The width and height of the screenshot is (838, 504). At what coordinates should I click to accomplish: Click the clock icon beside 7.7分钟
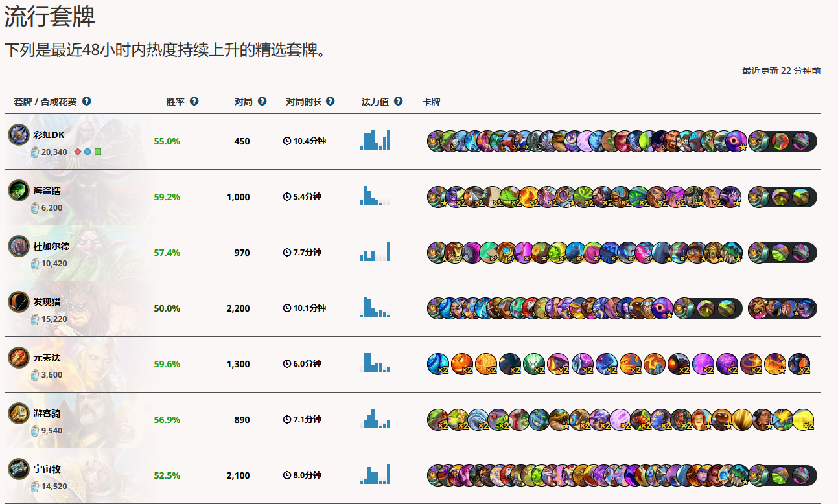pyautogui.click(x=287, y=253)
